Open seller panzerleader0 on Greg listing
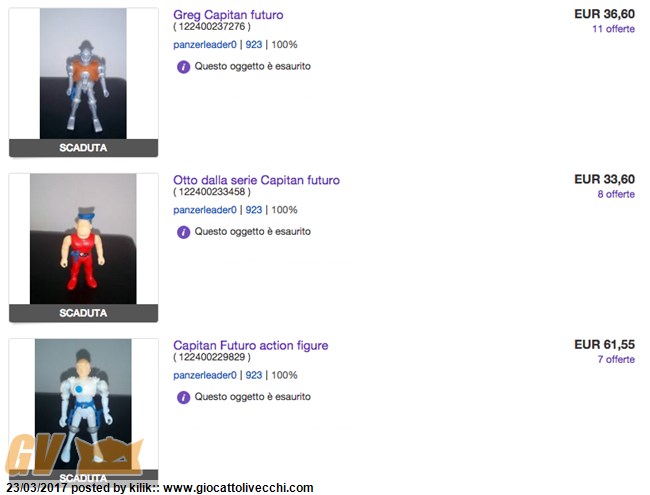Image resolution: width=650 pixels, height=495 pixels. click(x=205, y=45)
